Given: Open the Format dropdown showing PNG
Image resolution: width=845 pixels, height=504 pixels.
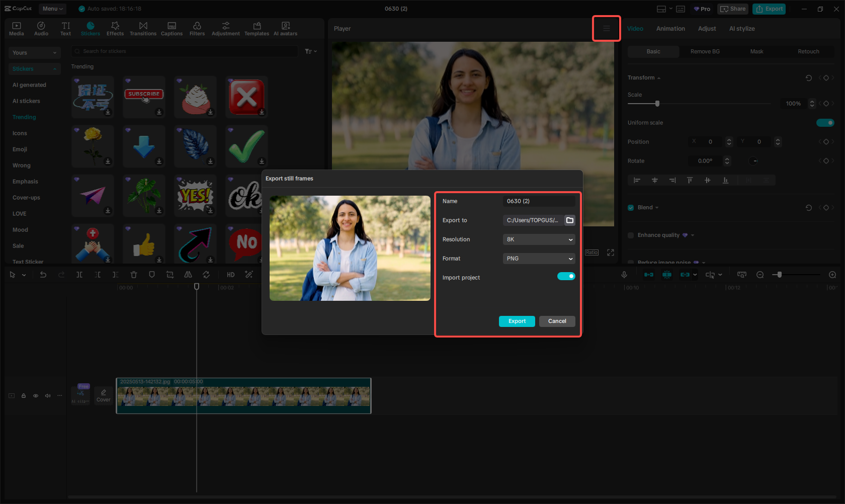Looking at the screenshot, I should pos(539,259).
